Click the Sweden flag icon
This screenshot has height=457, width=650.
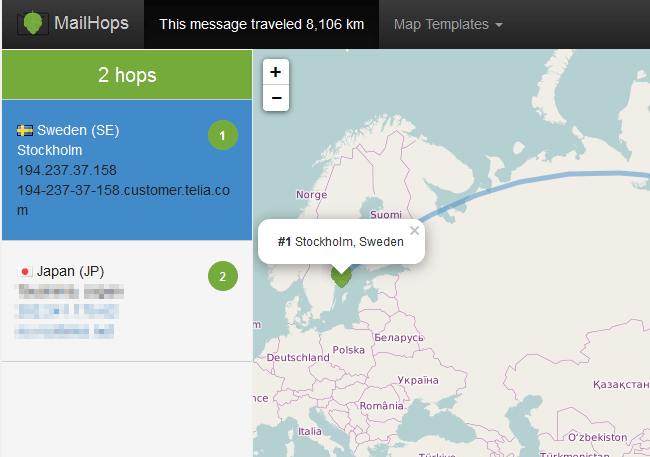point(25,130)
